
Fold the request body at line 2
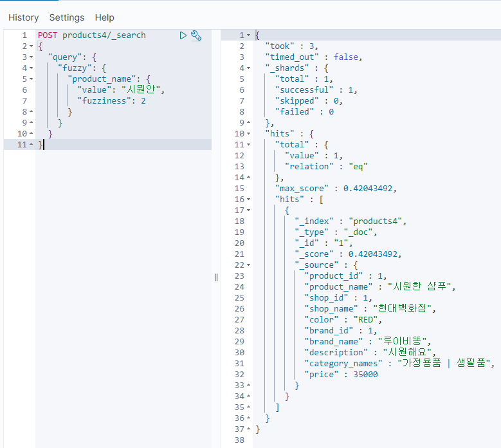tap(32, 46)
